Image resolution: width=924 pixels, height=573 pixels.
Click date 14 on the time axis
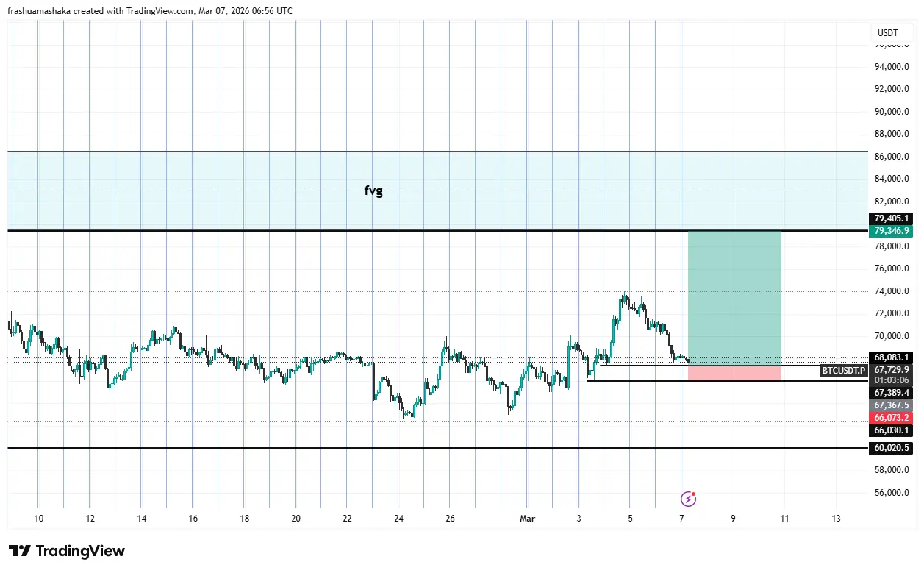[x=141, y=519]
